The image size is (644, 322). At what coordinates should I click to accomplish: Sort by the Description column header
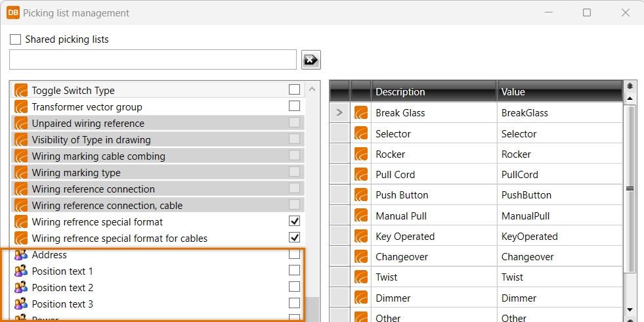click(433, 92)
